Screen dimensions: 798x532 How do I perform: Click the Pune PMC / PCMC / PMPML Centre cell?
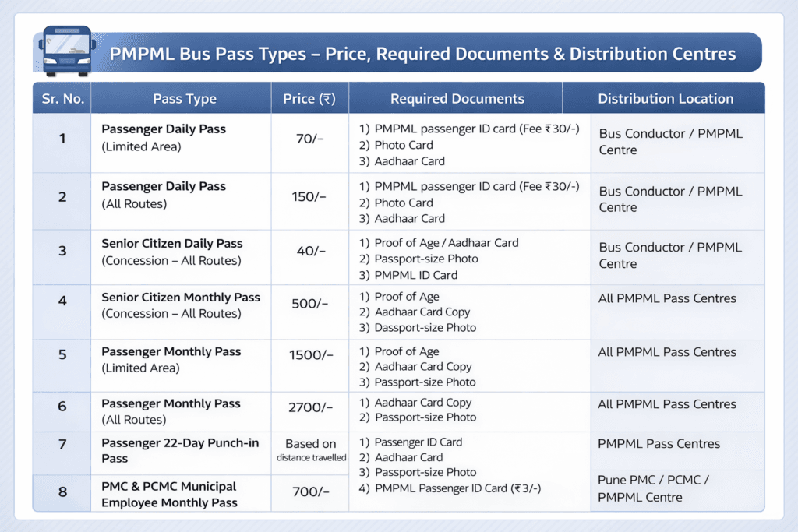675,488
